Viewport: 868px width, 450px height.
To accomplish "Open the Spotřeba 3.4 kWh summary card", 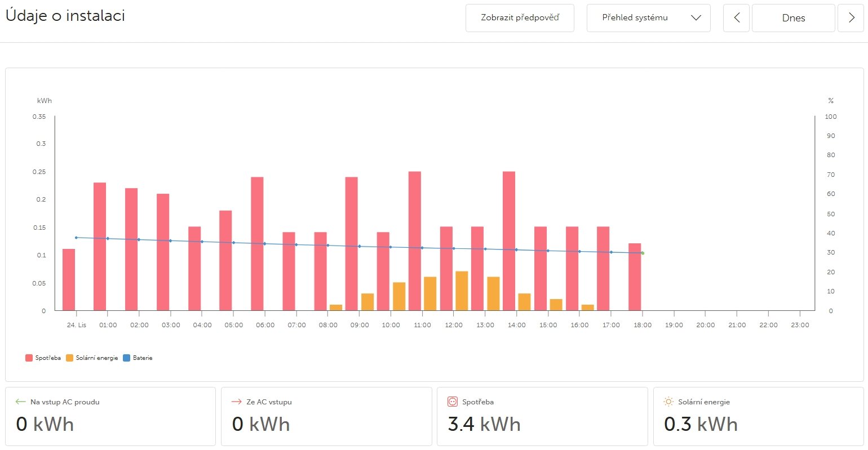I will tap(542, 416).
